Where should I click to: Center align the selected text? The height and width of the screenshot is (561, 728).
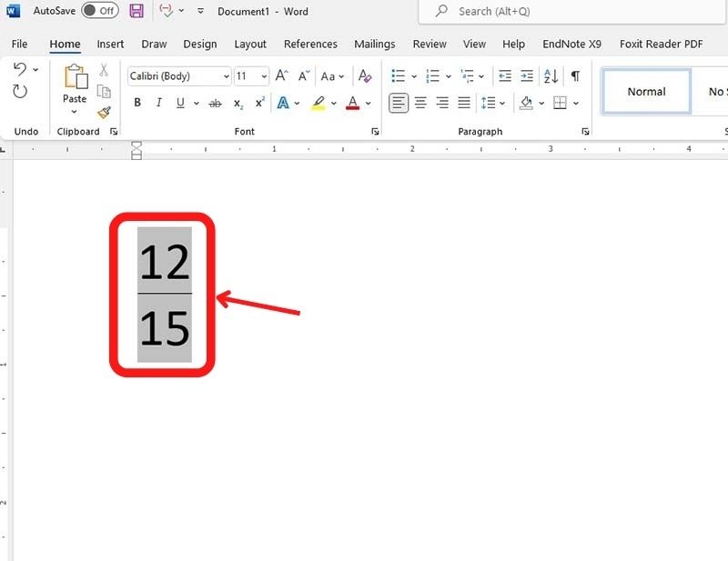[x=420, y=103]
